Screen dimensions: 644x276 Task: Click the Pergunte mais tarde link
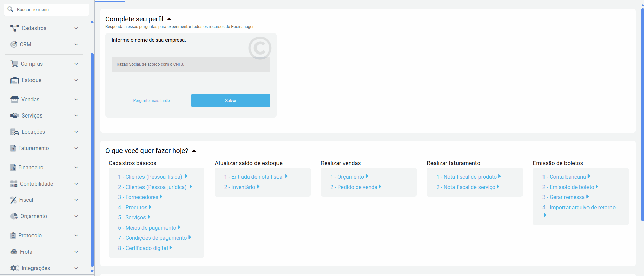(x=151, y=101)
